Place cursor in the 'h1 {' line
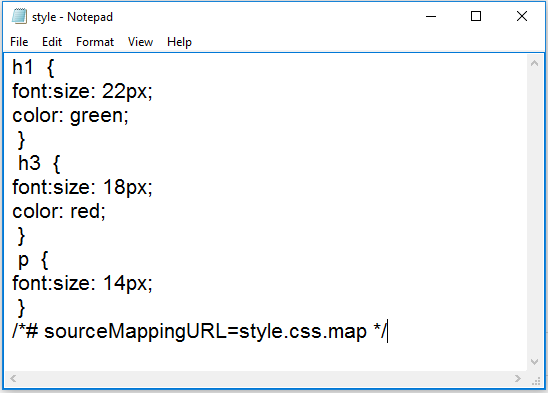Screen dimensions: 548x393 click(33, 67)
